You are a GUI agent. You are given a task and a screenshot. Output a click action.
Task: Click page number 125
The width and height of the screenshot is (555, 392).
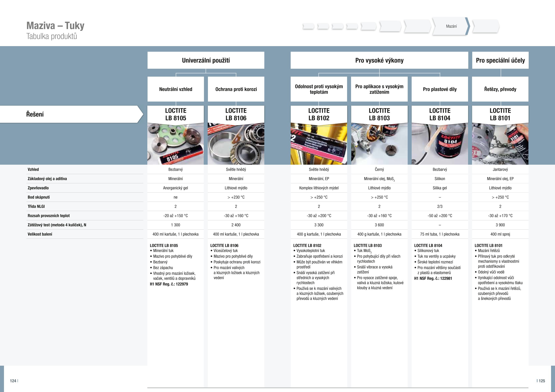pyautogui.click(x=542, y=381)
